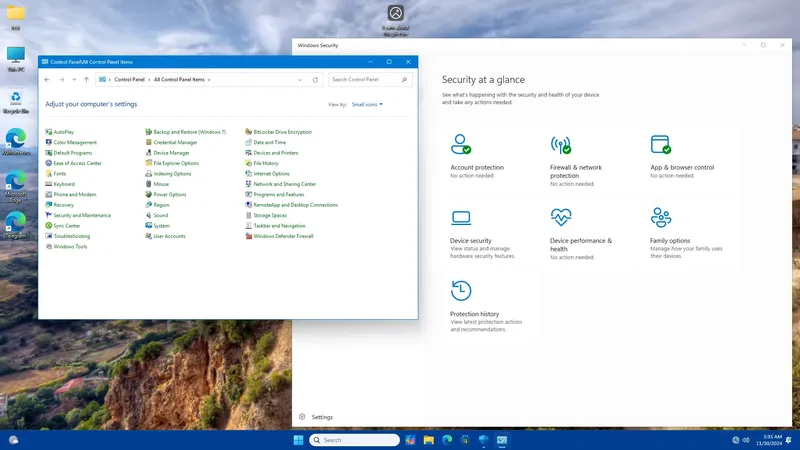Open App & browser control tile
This screenshot has height=450, width=800.
(x=682, y=156)
